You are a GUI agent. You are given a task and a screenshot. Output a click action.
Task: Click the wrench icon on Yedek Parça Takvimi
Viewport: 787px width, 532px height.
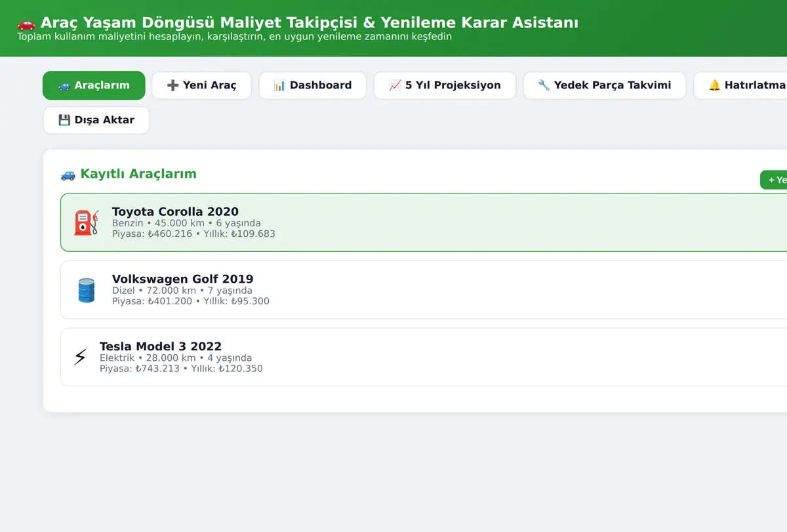[544, 85]
